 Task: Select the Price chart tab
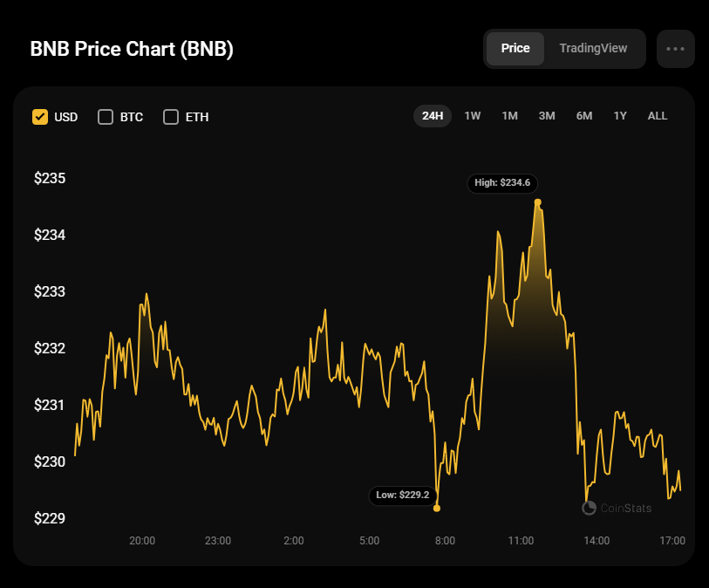pos(515,49)
